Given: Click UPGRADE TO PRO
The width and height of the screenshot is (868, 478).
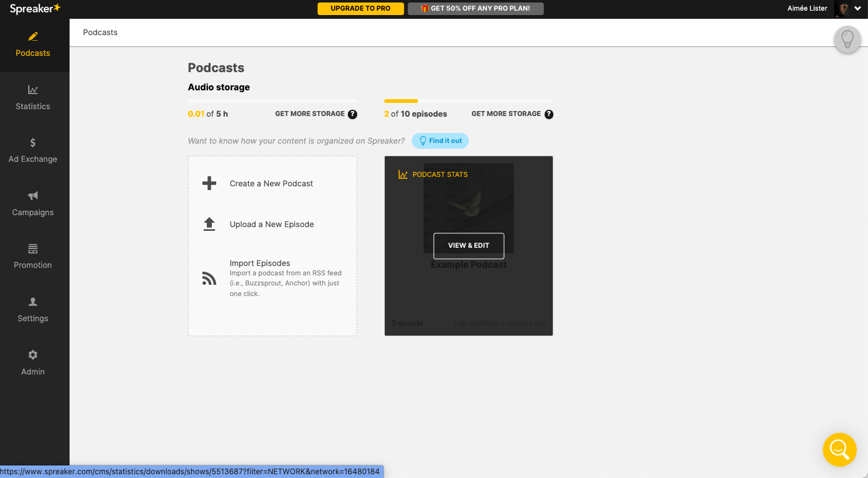Looking at the screenshot, I should click(360, 8).
